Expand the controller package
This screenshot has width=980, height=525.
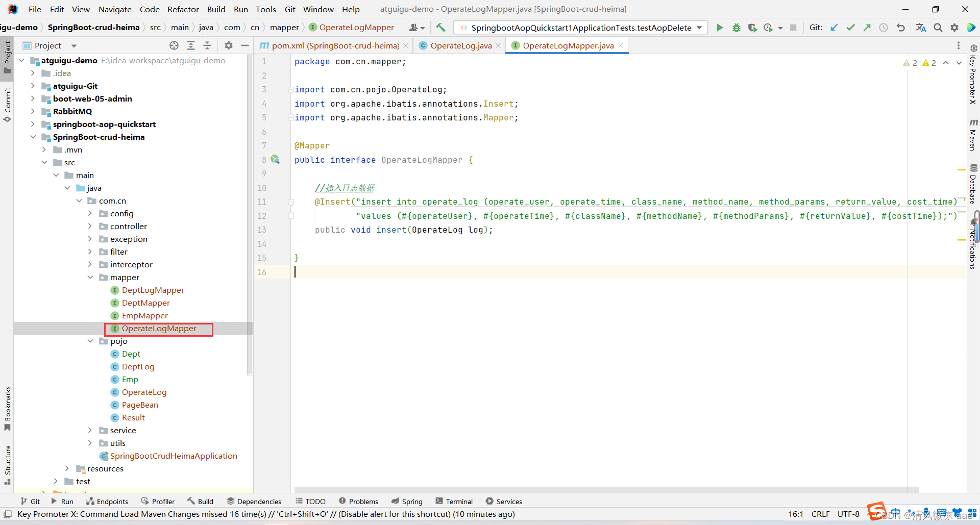[x=90, y=226]
